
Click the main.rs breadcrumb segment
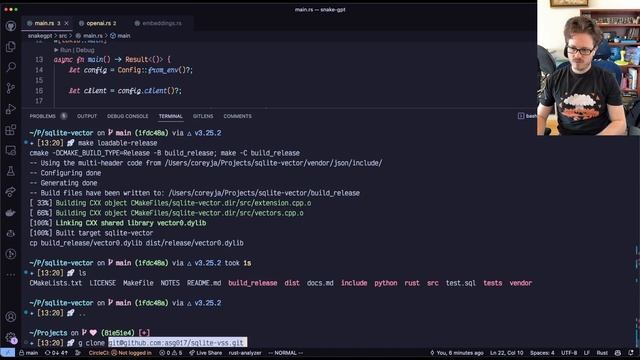[89, 36]
